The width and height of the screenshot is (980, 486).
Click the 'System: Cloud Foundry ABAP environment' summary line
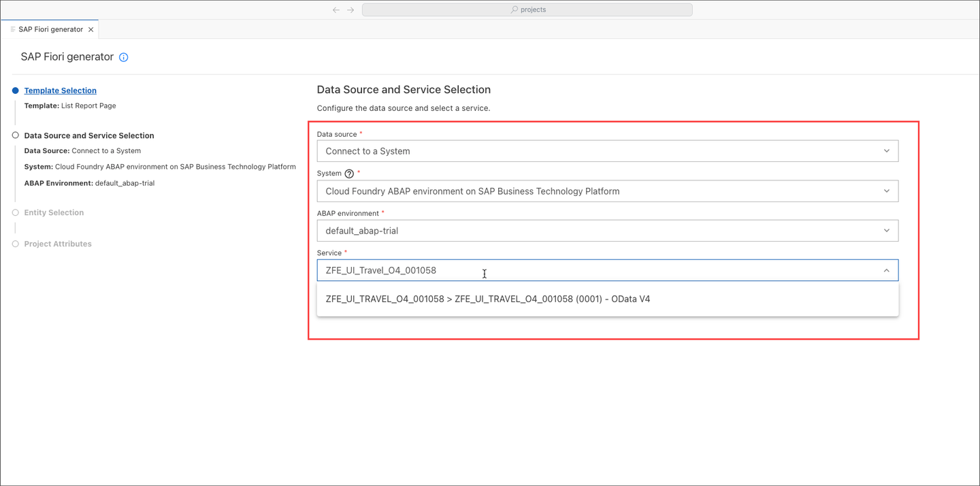click(160, 167)
